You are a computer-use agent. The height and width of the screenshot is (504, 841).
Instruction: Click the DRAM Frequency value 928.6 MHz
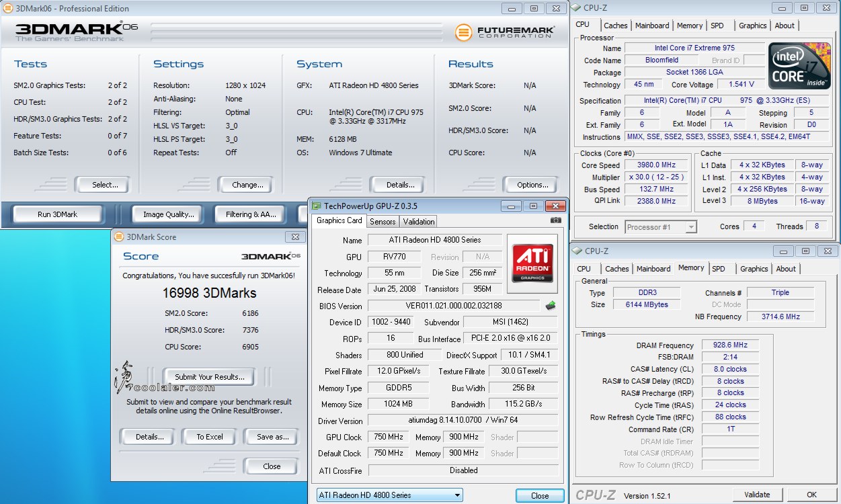tap(731, 345)
